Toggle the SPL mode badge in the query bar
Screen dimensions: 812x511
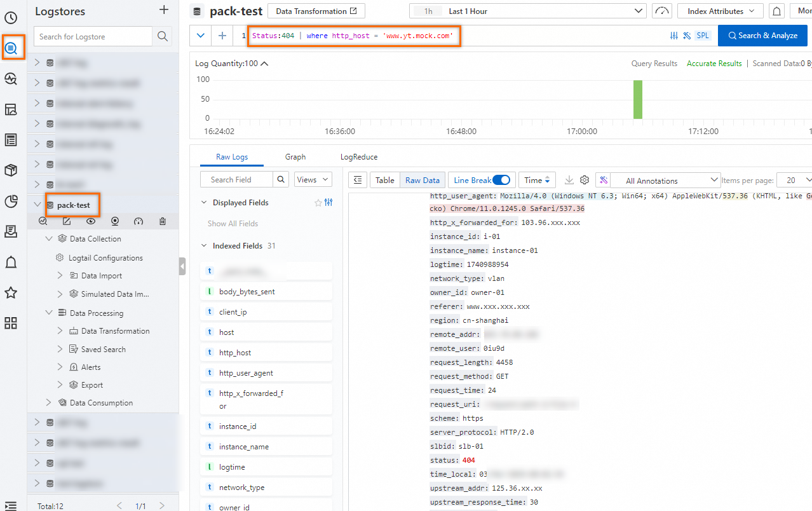point(703,36)
